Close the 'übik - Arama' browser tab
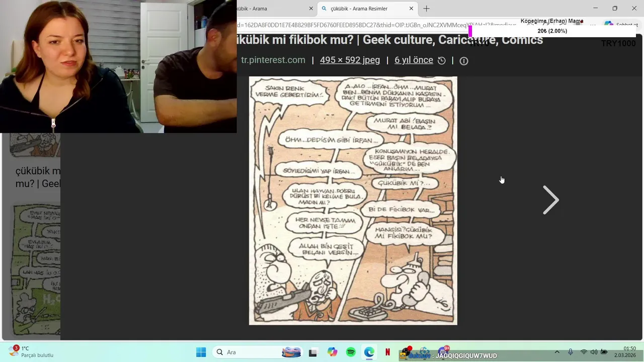 coord(311,9)
